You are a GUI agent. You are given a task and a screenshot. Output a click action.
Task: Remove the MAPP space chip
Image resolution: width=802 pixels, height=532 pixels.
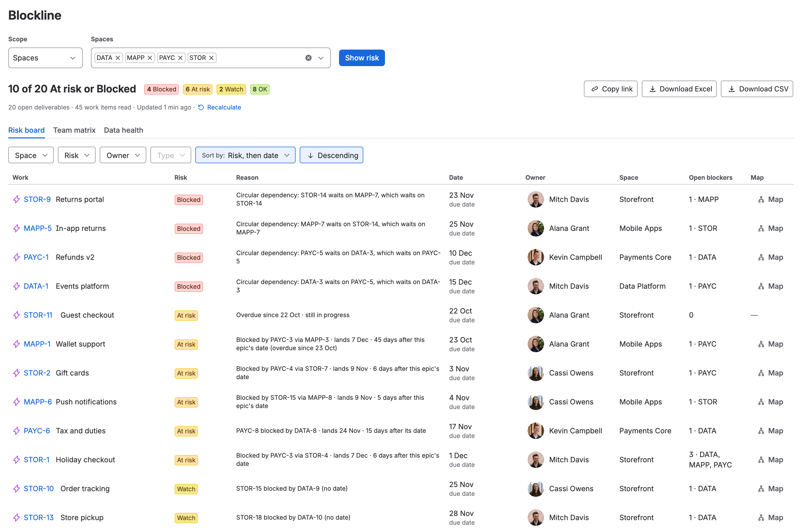pyautogui.click(x=150, y=58)
